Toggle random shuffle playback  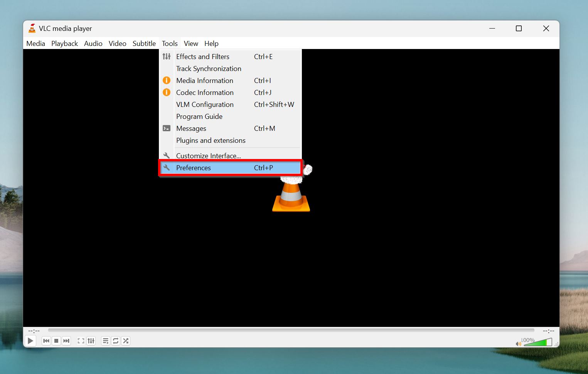pos(126,341)
